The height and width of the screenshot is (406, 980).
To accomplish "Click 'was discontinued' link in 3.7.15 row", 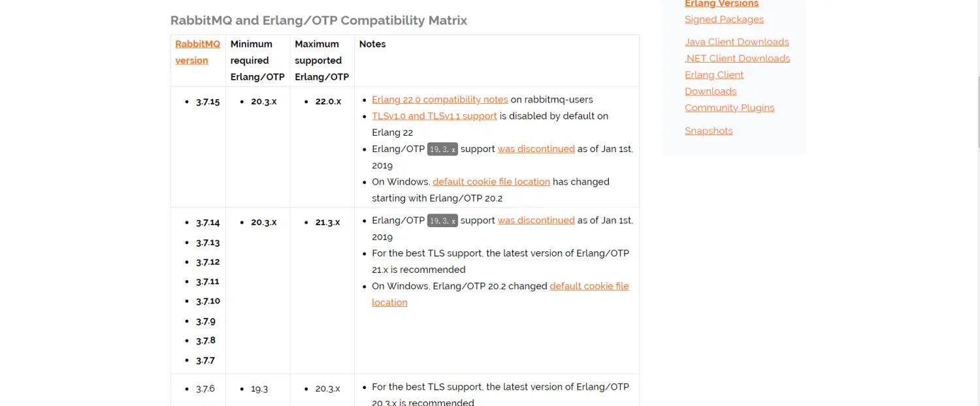I will [536, 149].
